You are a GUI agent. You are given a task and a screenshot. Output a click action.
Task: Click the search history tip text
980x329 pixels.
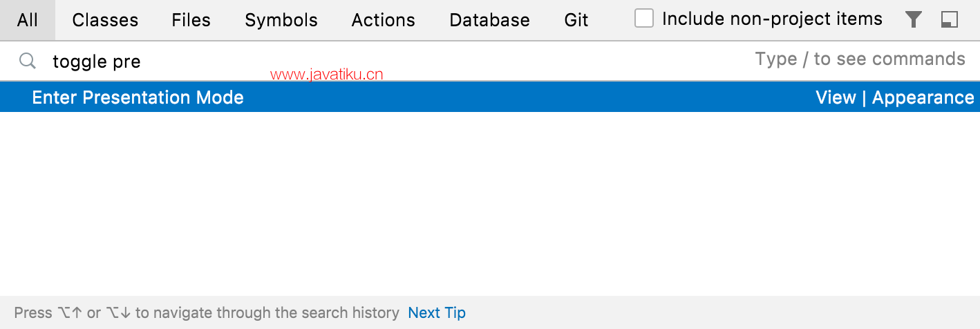207,313
